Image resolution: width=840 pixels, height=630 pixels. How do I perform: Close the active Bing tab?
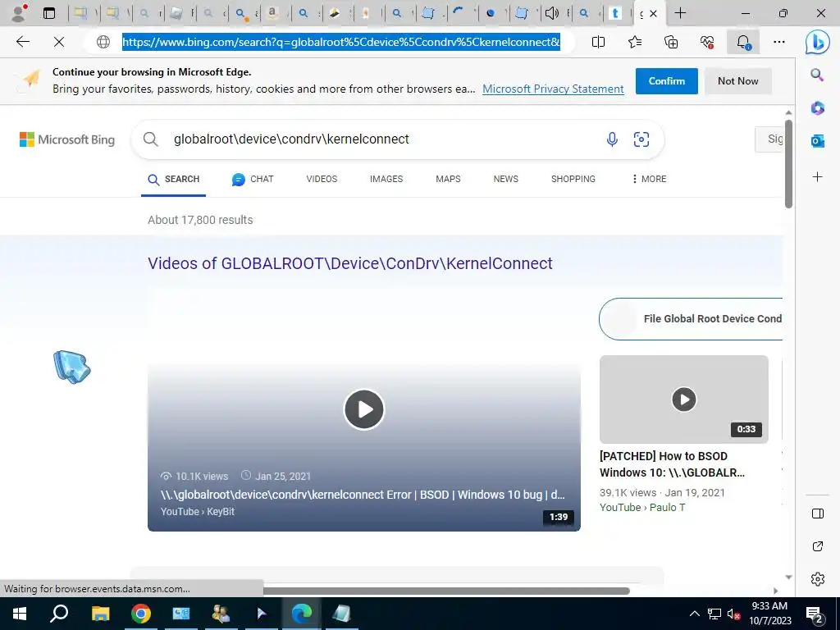653,13
